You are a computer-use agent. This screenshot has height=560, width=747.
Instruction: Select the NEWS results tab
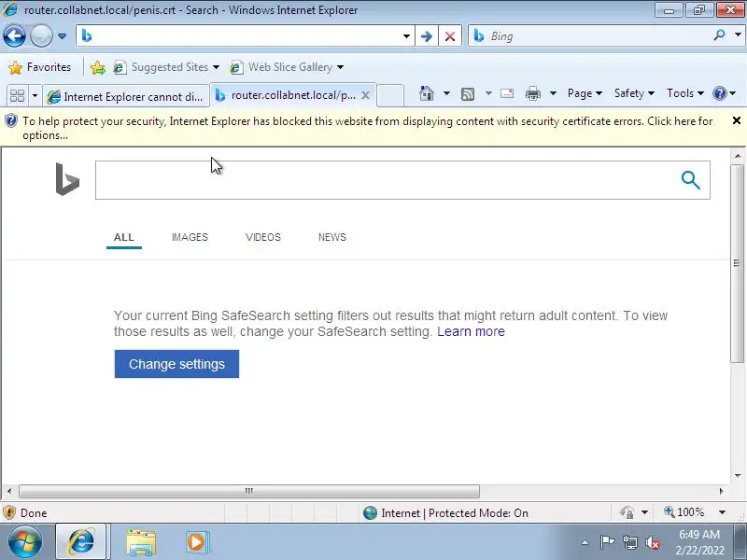332,237
